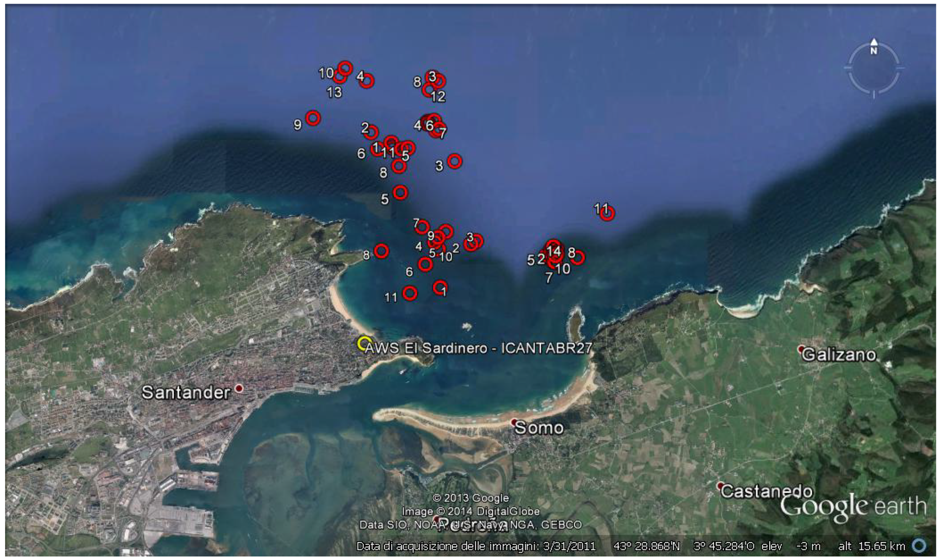Screen dimensions: 939x560
Task: Select the yellow AWS El Sardinero placemark circle
Action: coord(364,343)
